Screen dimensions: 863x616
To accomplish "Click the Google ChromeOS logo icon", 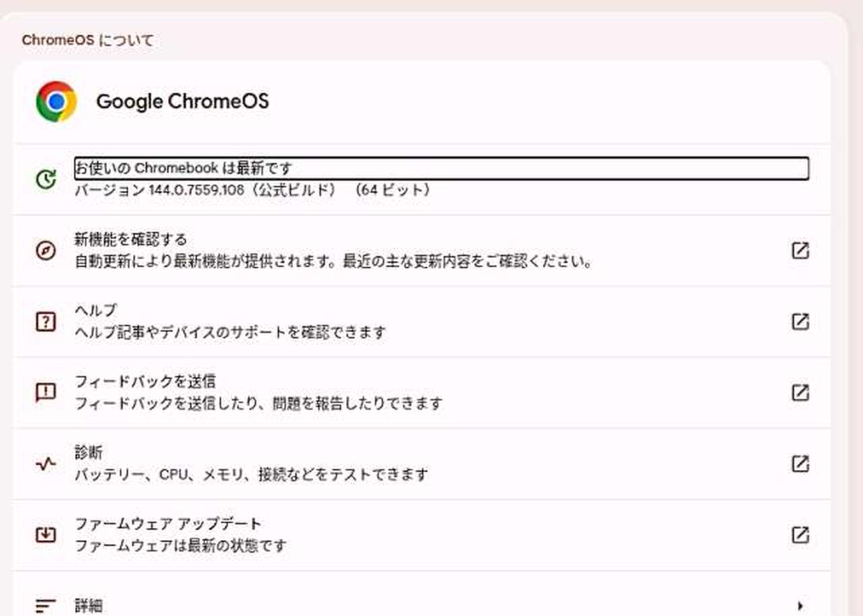I will (57, 102).
